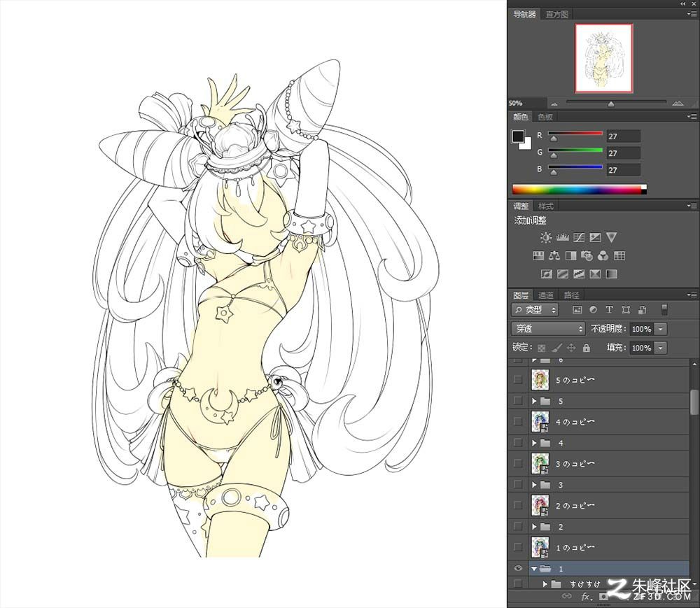The width and height of the screenshot is (700, 608).
Task: Add a Gradient Map adjustment
Action: point(612,274)
